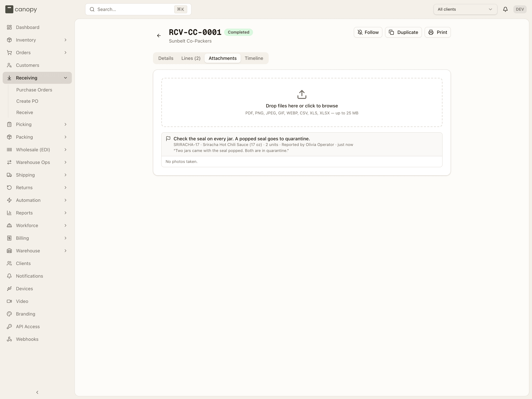Click the Canopy logo
The image size is (532, 399).
pyautogui.click(x=21, y=9)
